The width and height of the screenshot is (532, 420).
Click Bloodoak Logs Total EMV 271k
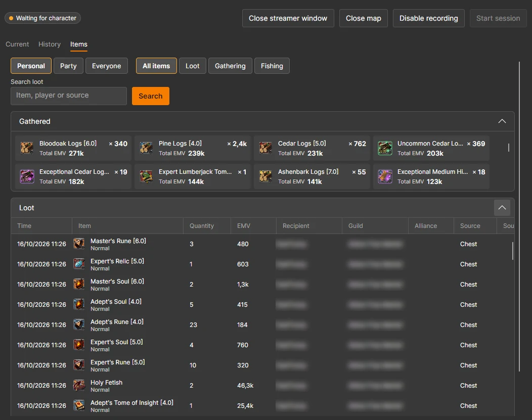[x=62, y=153]
